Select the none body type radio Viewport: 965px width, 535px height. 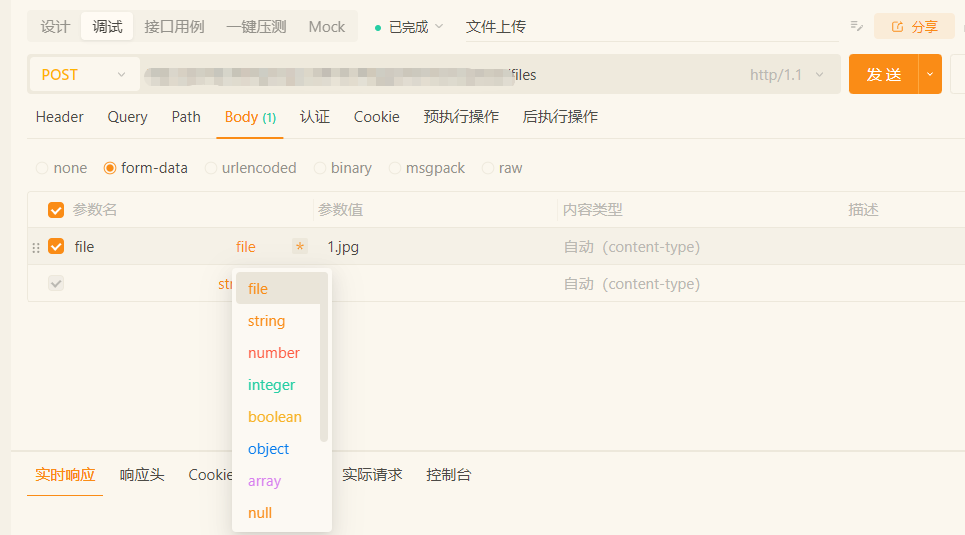pyautogui.click(x=42, y=168)
